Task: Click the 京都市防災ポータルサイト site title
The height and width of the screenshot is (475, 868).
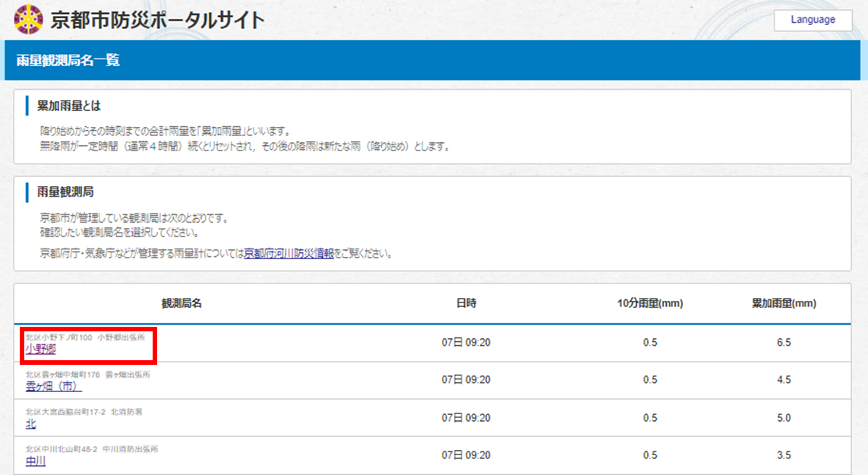Action: coord(158,21)
